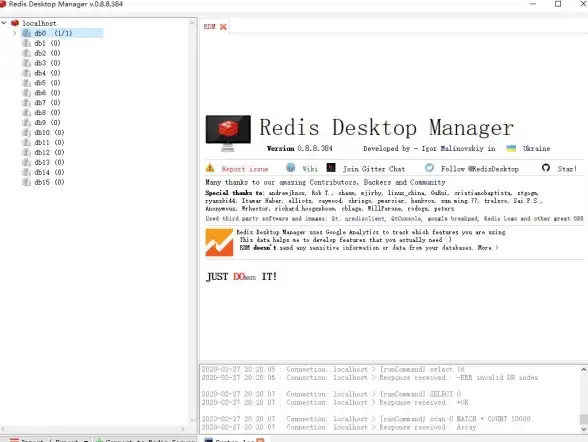Image resolution: width=588 pixels, height=442 pixels.
Task: Select db12 (0) in the tree
Action: point(49,152)
